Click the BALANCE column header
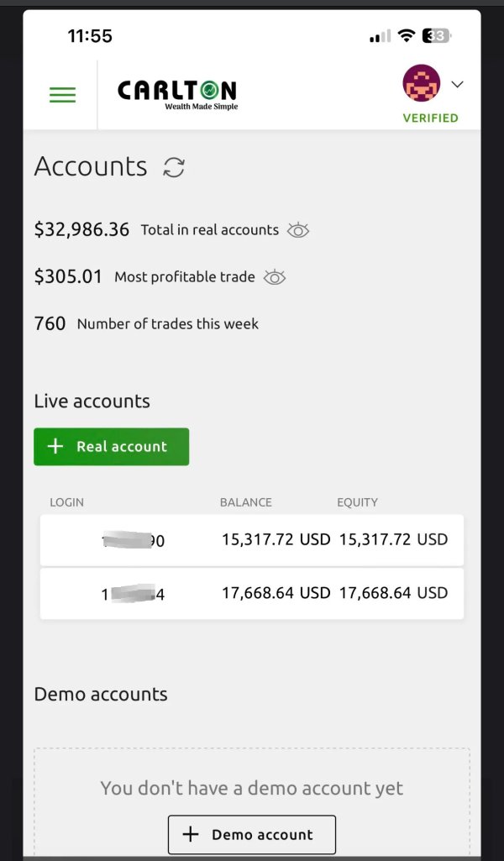 [x=245, y=502]
